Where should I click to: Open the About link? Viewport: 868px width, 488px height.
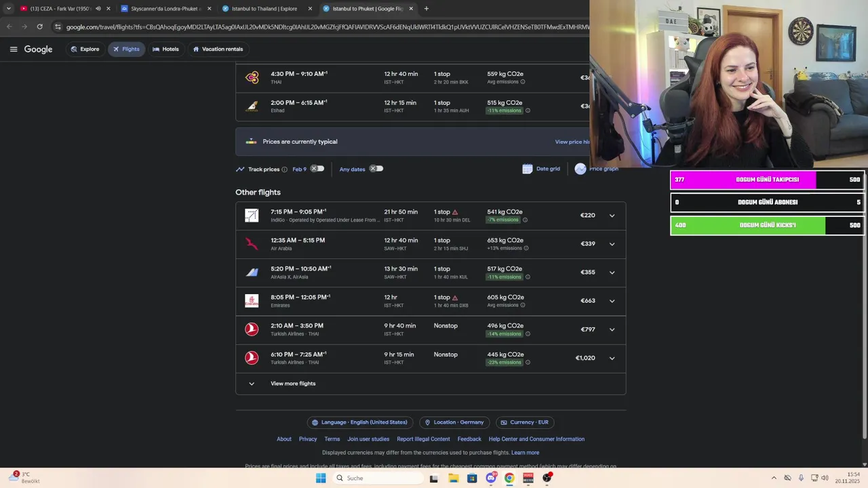[284, 439]
